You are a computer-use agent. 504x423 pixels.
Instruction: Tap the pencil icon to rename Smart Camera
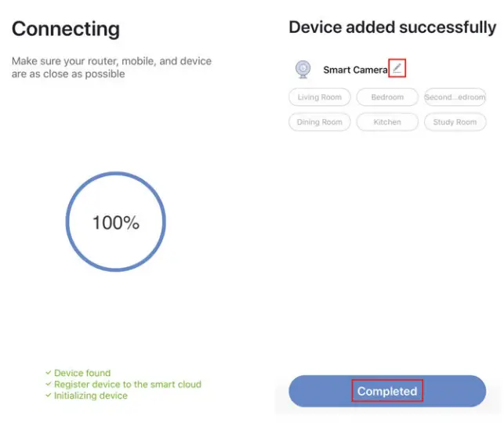pos(397,69)
